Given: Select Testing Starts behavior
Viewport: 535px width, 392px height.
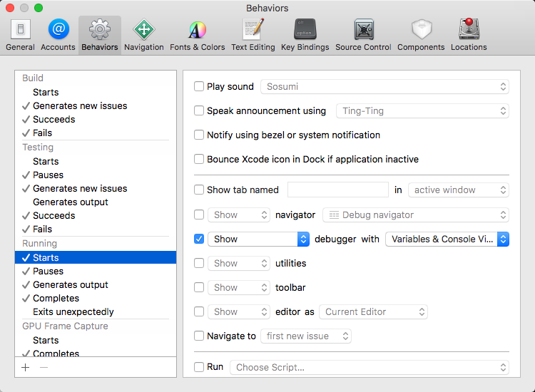Looking at the screenshot, I should (96, 161).
